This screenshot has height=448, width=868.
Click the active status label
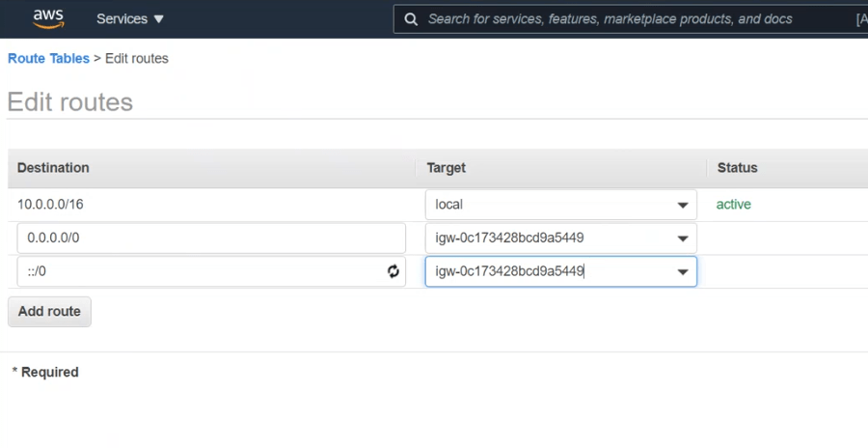point(733,205)
